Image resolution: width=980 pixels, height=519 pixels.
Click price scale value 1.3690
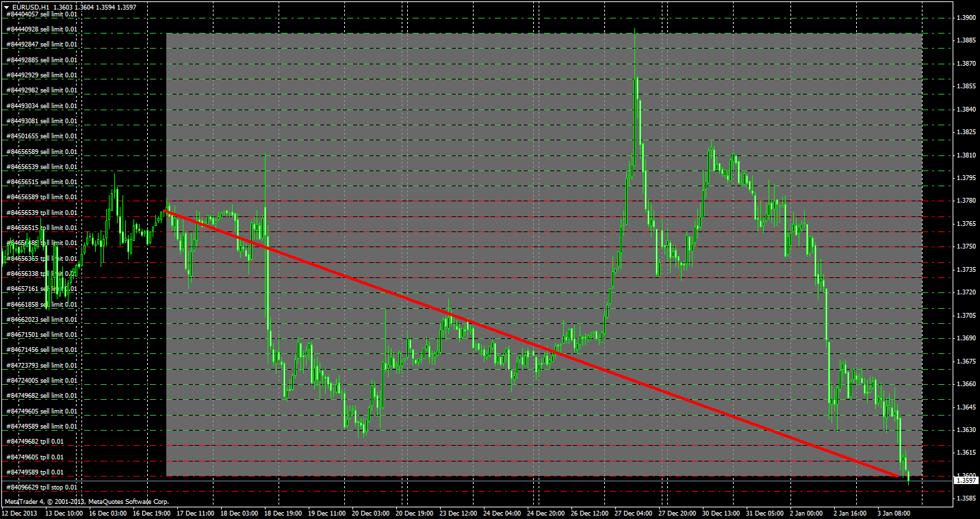(966, 338)
